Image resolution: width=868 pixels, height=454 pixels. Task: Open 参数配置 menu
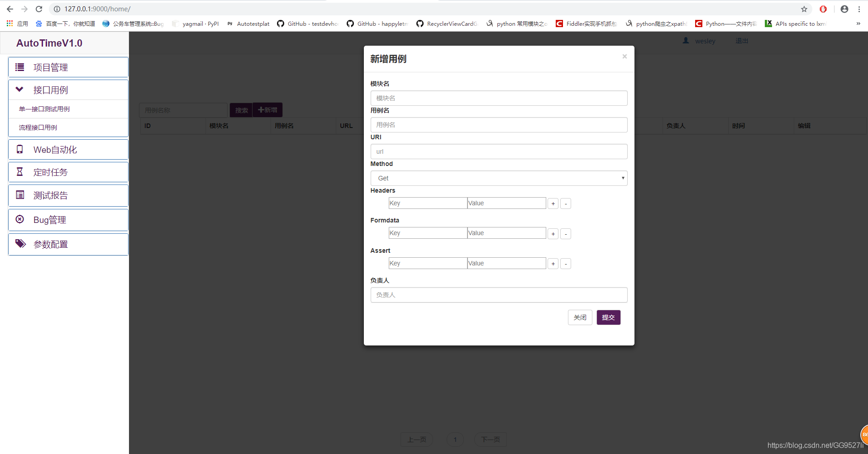(x=68, y=244)
